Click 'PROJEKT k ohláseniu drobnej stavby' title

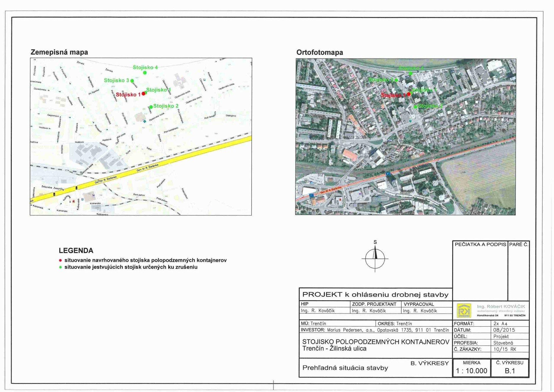[375, 295]
